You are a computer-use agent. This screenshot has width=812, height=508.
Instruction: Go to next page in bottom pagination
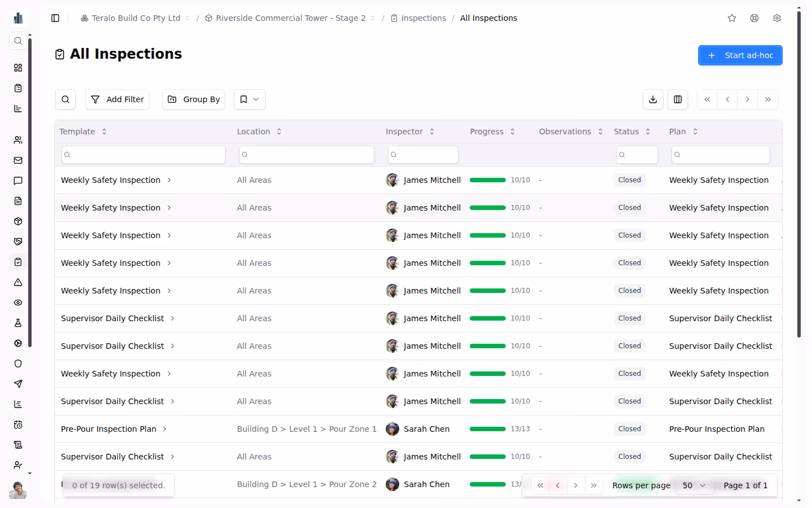(576, 485)
